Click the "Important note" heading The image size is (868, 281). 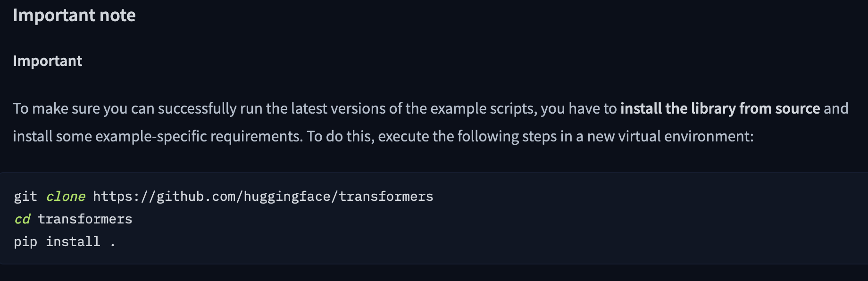pyautogui.click(x=74, y=16)
